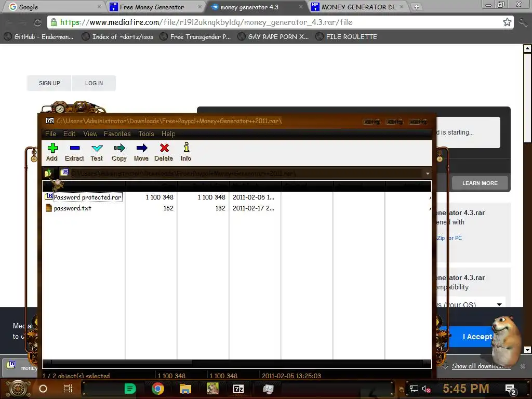
Task: Open Chrome from the taskbar
Action: pos(157,389)
